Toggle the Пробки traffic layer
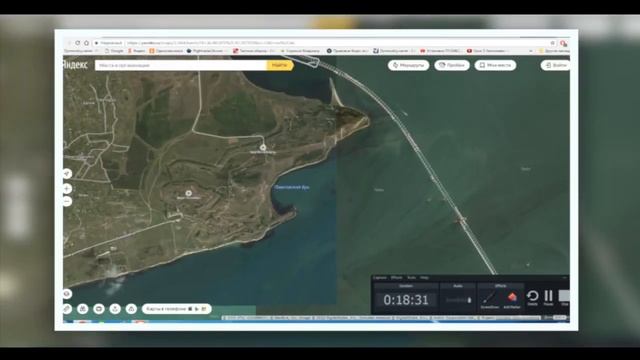 tap(452, 65)
